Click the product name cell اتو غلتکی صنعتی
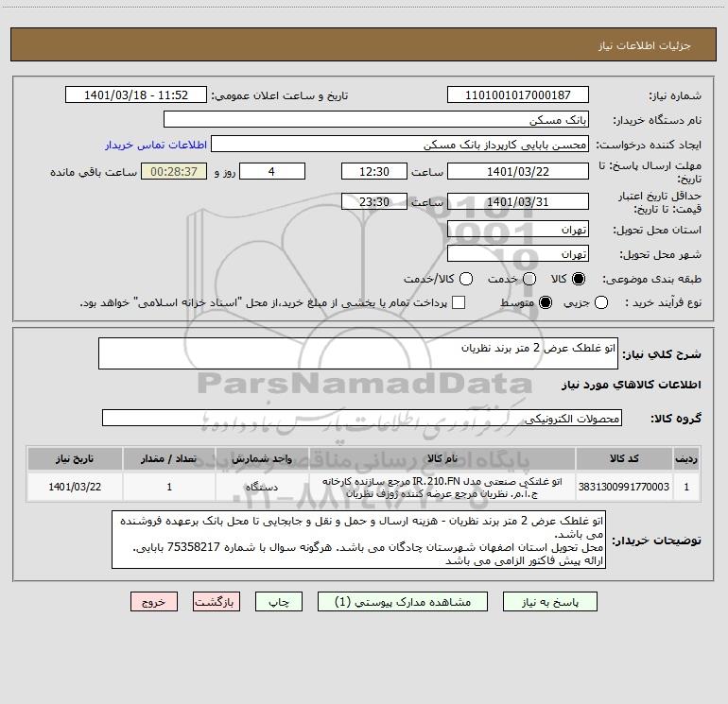 click(442, 487)
